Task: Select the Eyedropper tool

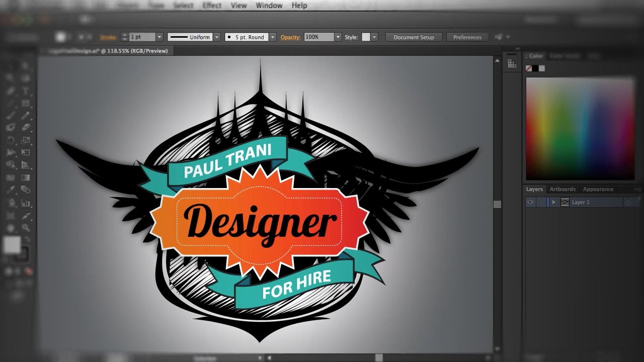Action: 11,190
